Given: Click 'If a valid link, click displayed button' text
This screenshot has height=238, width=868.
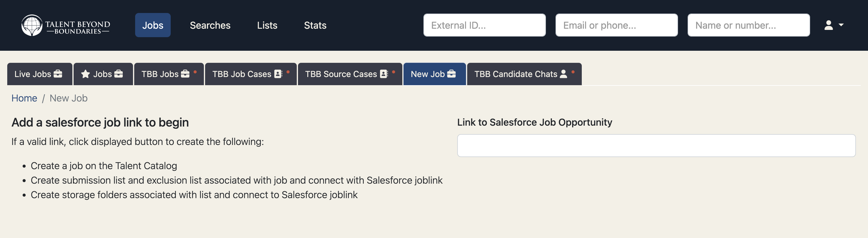Looking at the screenshot, I should point(138,142).
